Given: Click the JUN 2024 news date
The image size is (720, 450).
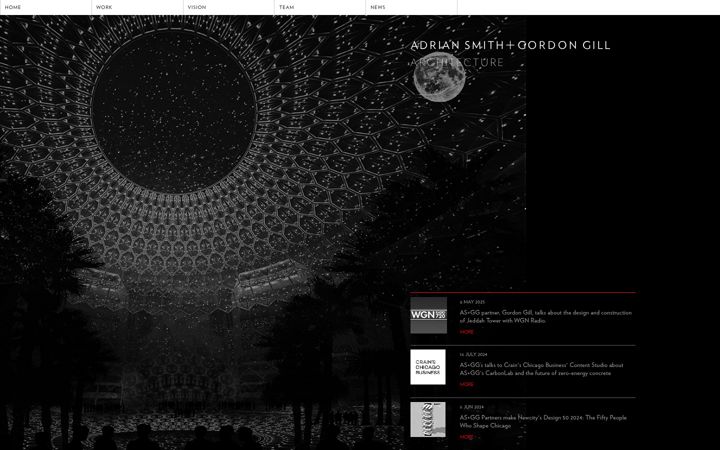Looking at the screenshot, I should (472, 407).
